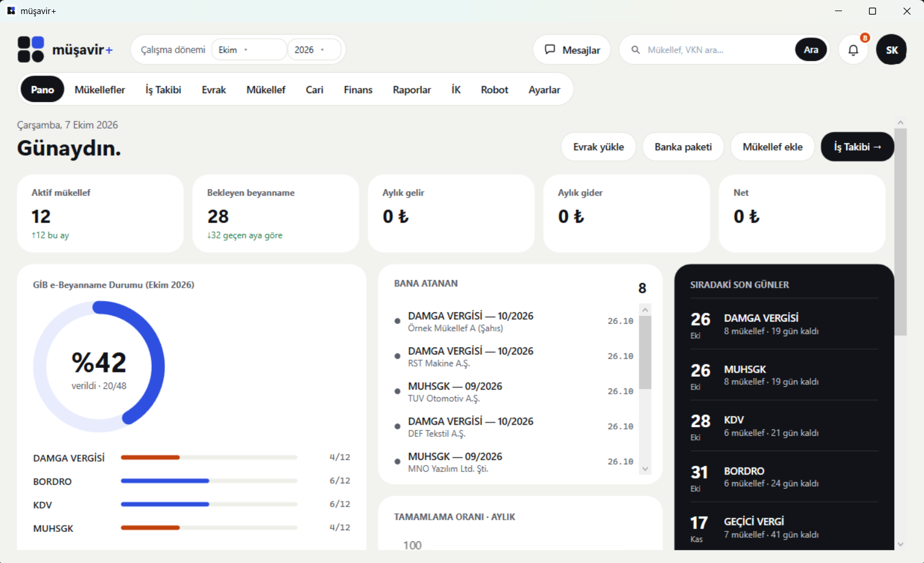Open the Bekleyen beyanname 28 card
Image resolution: width=924 pixels, height=563 pixels.
coord(276,213)
